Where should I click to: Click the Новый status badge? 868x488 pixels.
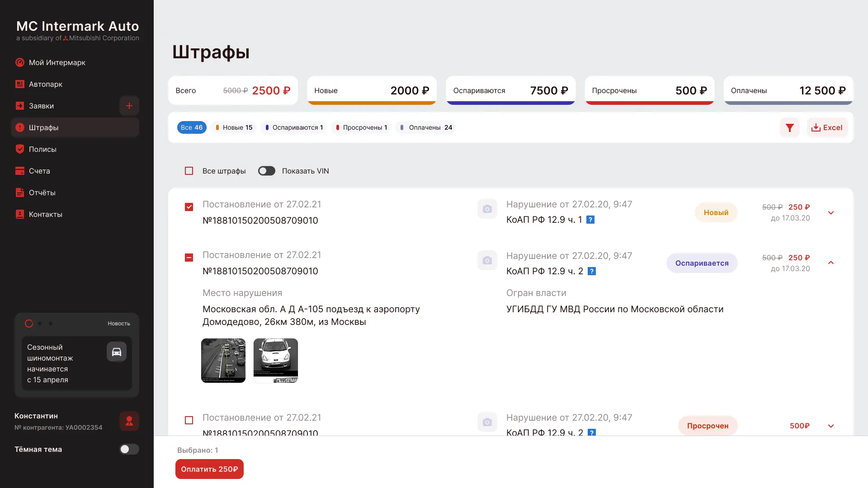tap(716, 212)
